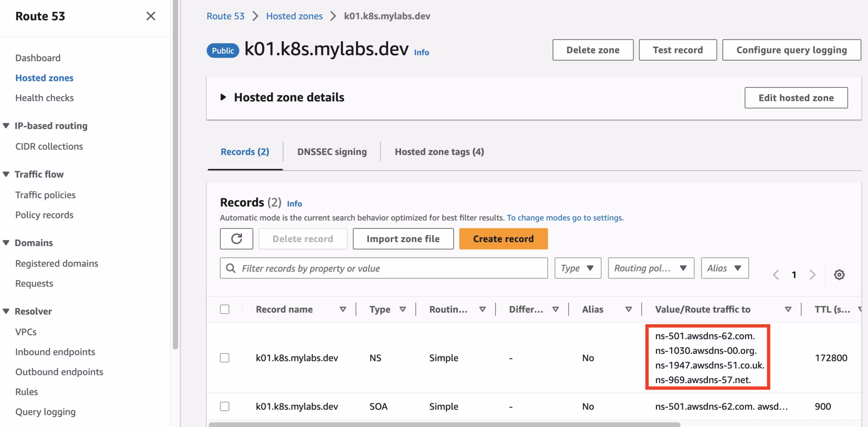The height and width of the screenshot is (427, 868).
Task: Check the SOA record row checkbox
Action: (225, 406)
